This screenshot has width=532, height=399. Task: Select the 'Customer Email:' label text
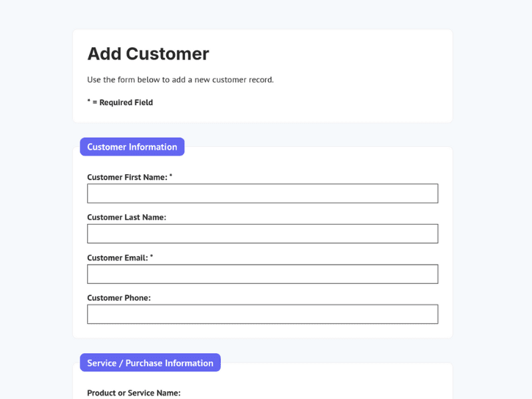117,258
